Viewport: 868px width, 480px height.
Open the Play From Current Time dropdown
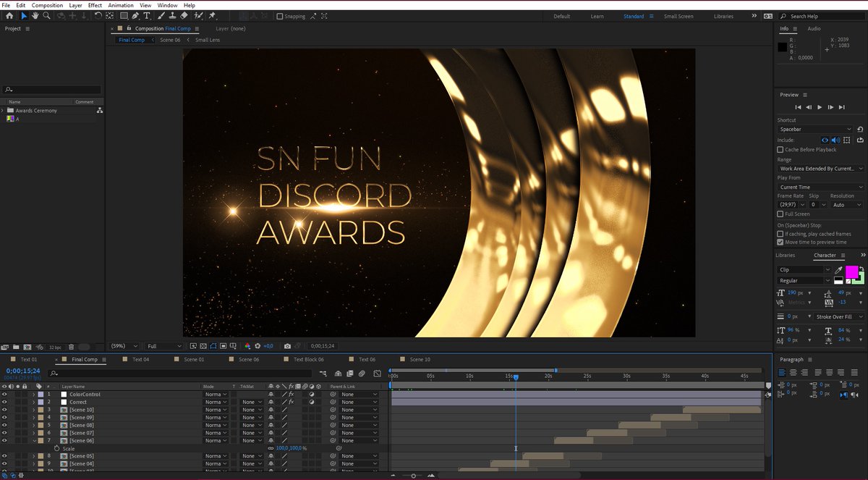[820, 187]
